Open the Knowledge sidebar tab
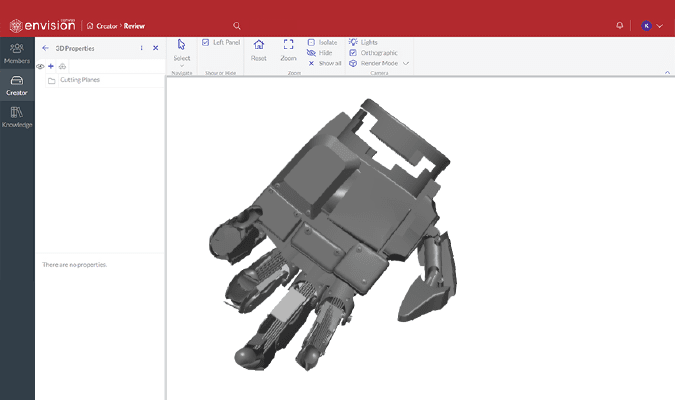Image resolution: width=675 pixels, height=400 pixels. [x=17, y=117]
